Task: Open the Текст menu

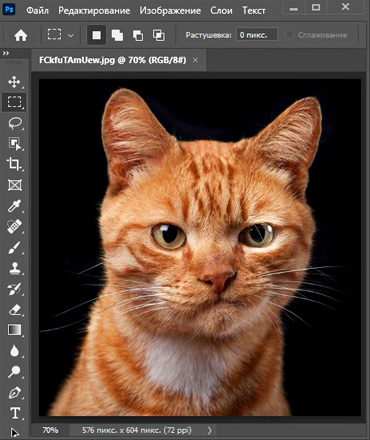Action: coord(254,11)
